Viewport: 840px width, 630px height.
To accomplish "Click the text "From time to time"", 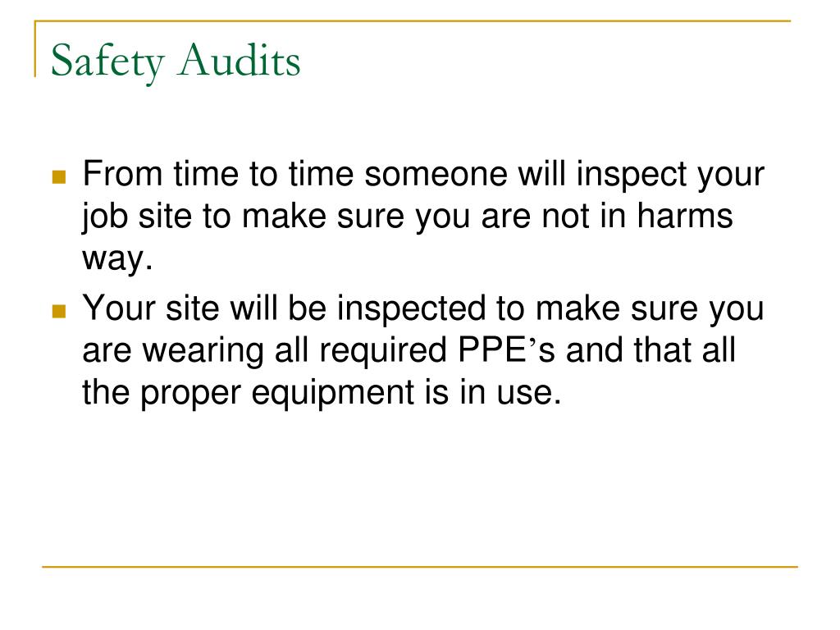I will click(218, 174).
